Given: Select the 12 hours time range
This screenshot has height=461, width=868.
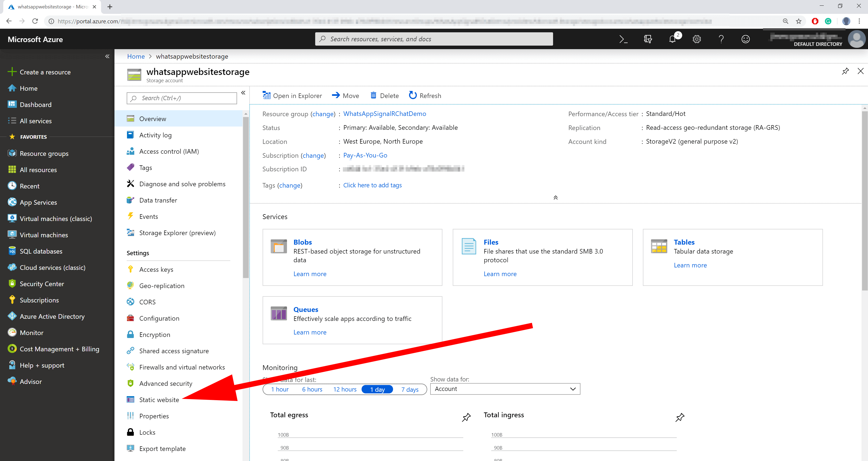Looking at the screenshot, I should tap(345, 389).
